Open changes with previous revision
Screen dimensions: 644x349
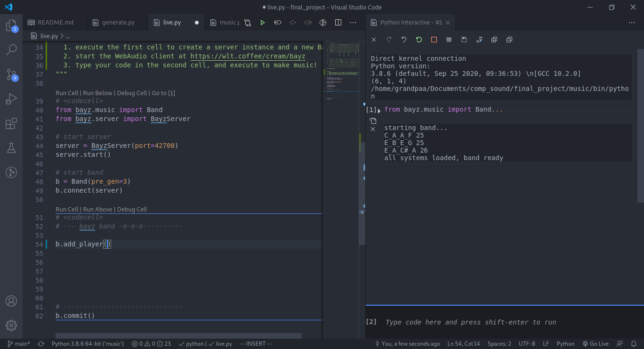click(x=278, y=23)
